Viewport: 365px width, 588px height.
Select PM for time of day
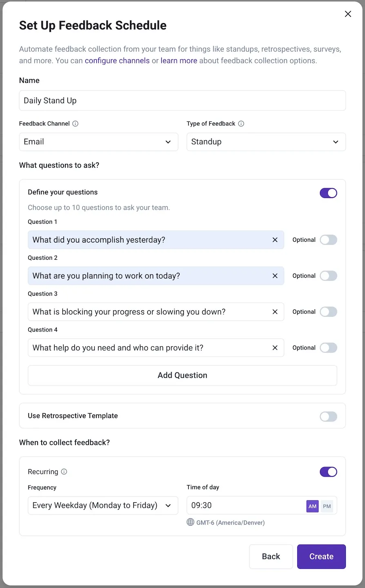point(327,506)
